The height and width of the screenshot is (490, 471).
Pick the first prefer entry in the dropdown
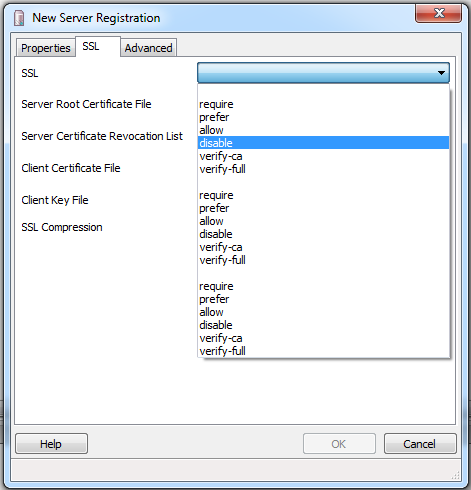[323, 117]
